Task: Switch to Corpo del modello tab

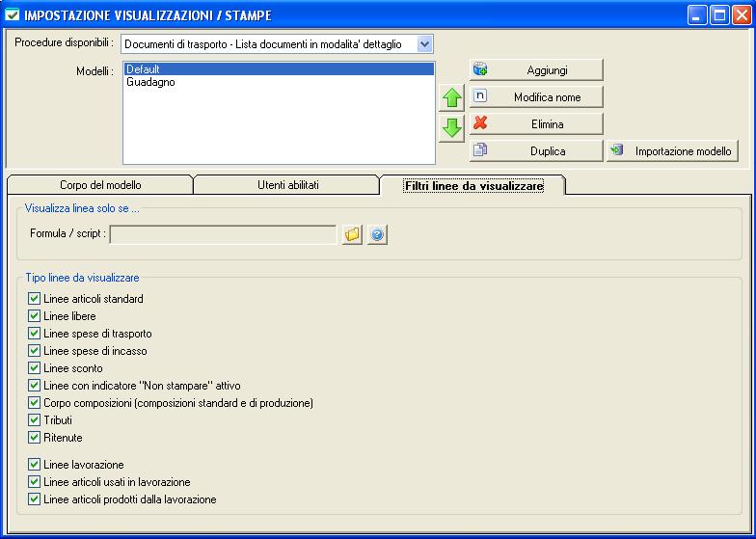Action: click(x=100, y=185)
